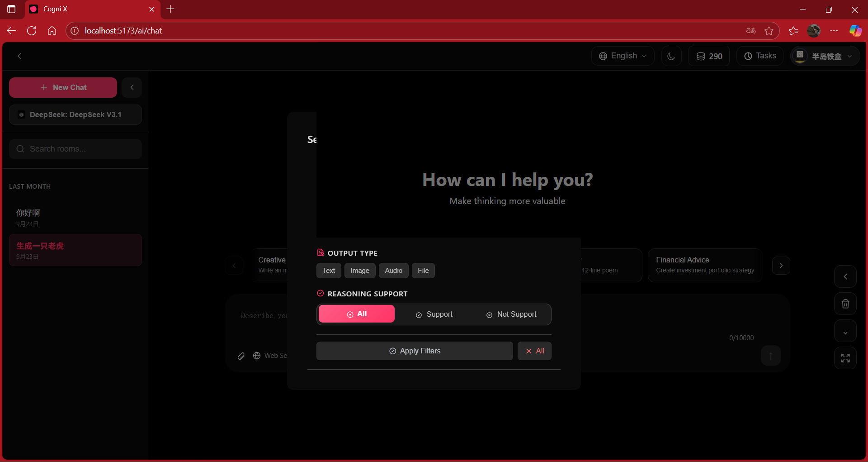Open the English language dropdown
The height and width of the screenshot is (462, 868).
coord(623,56)
